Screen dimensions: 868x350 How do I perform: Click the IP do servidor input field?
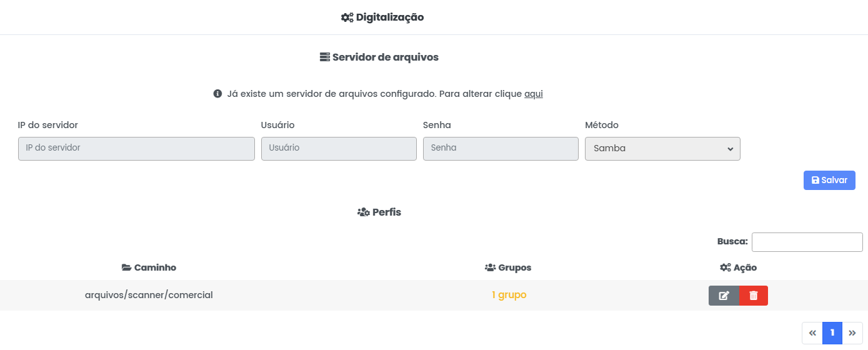pyautogui.click(x=136, y=149)
